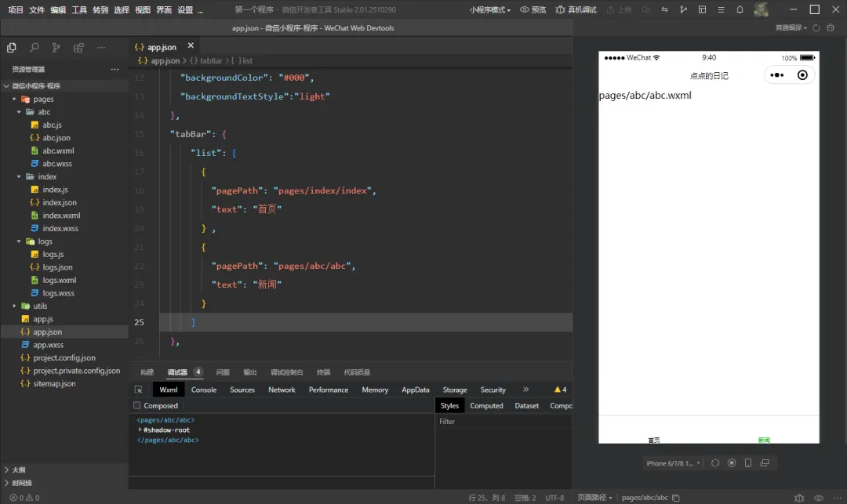Open the status bar ellipsis more menu
The height and width of the screenshot is (504, 847).
838,498
